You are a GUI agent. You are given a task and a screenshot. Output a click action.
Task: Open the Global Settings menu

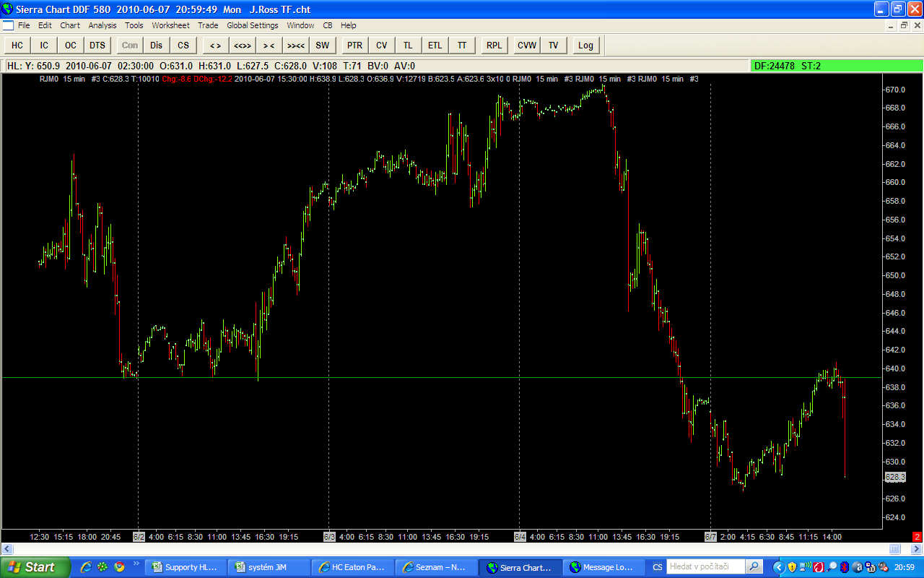253,25
